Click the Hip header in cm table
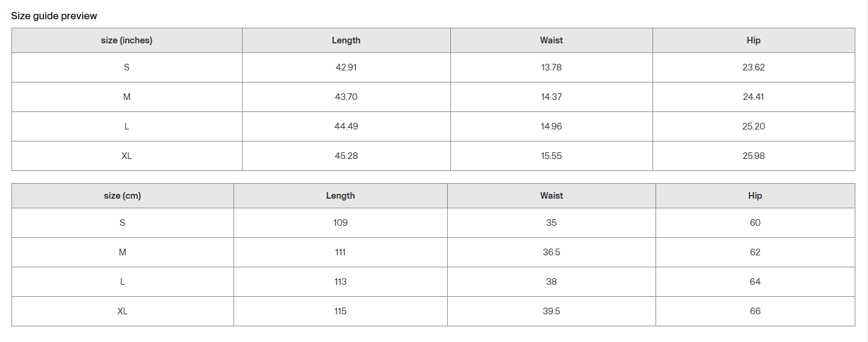Screen dimensions: 868x342 pyautogui.click(x=755, y=196)
